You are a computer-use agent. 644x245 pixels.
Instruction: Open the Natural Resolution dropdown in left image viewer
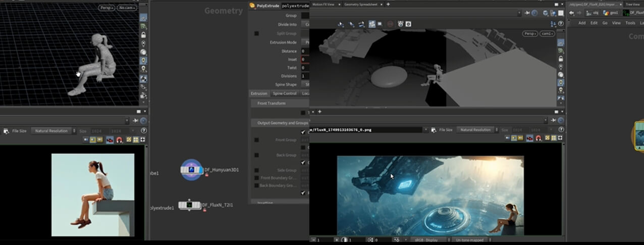(x=53, y=131)
